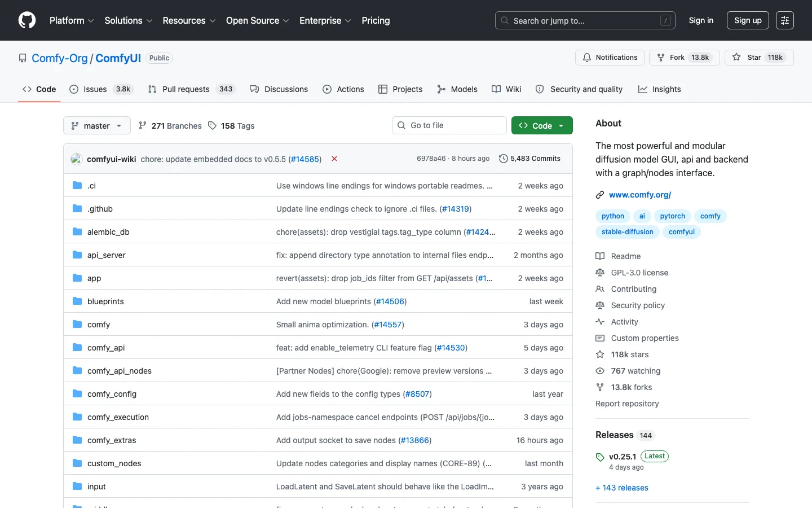Click the .github folder icon
812x508 pixels.
pyautogui.click(x=77, y=209)
